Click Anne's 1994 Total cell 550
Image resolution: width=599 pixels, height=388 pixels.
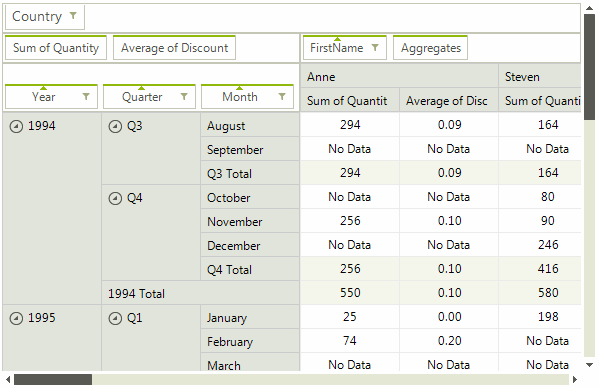coord(350,293)
